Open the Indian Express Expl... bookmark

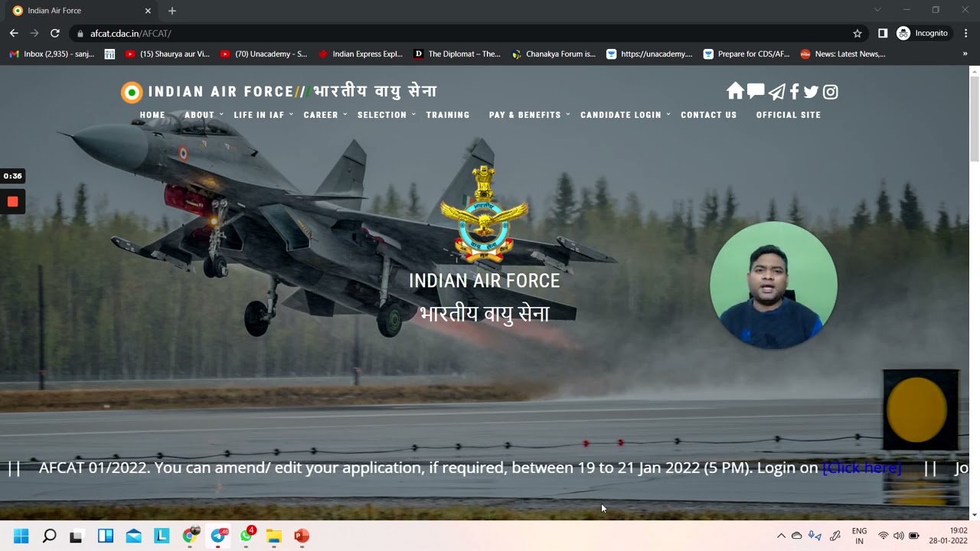[360, 54]
